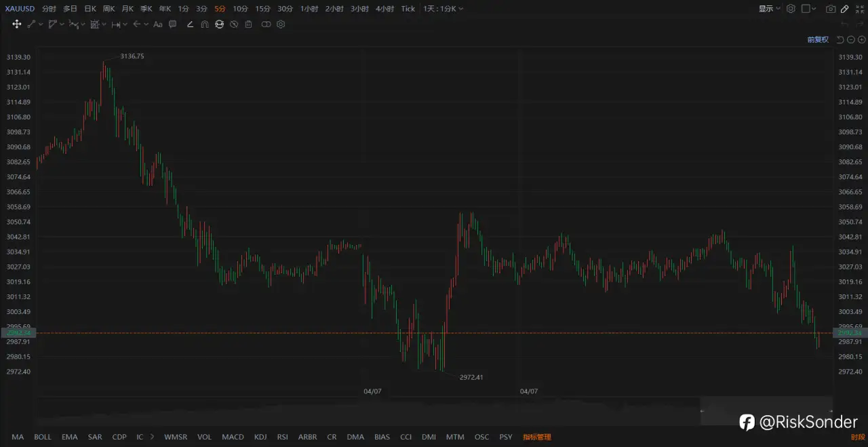This screenshot has width=868, height=447.
Task: Take a chart snapshot with camera icon
Action: tap(831, 9)
